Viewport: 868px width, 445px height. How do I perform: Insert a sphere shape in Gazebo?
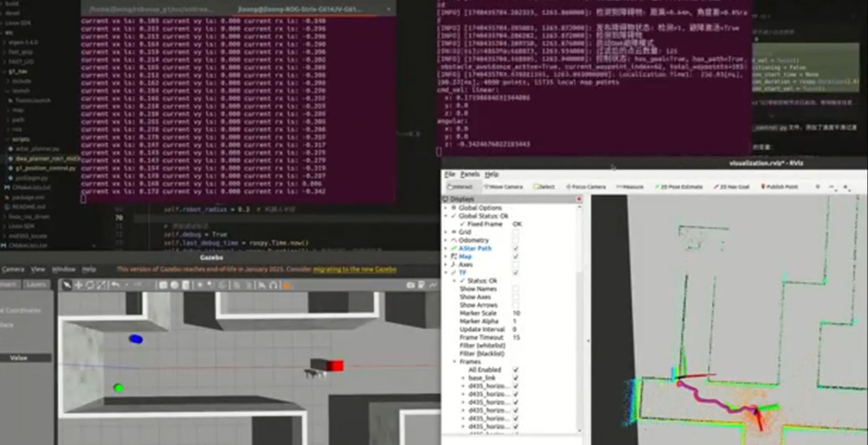[174, 285]
